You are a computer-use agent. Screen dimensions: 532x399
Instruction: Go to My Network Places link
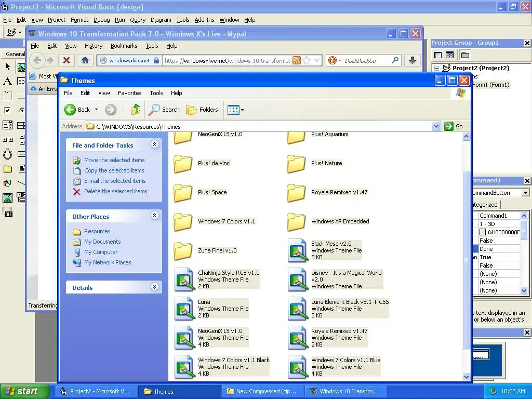[x=107, y=262]
